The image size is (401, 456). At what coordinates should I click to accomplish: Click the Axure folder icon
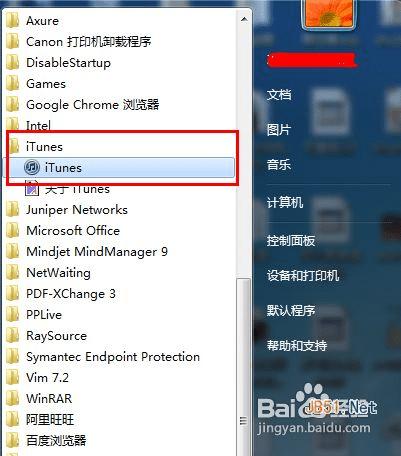click(13, 21)
